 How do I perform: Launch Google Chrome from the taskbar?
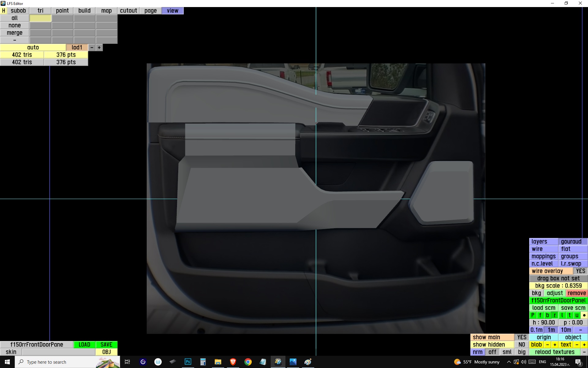click(248, 362)
